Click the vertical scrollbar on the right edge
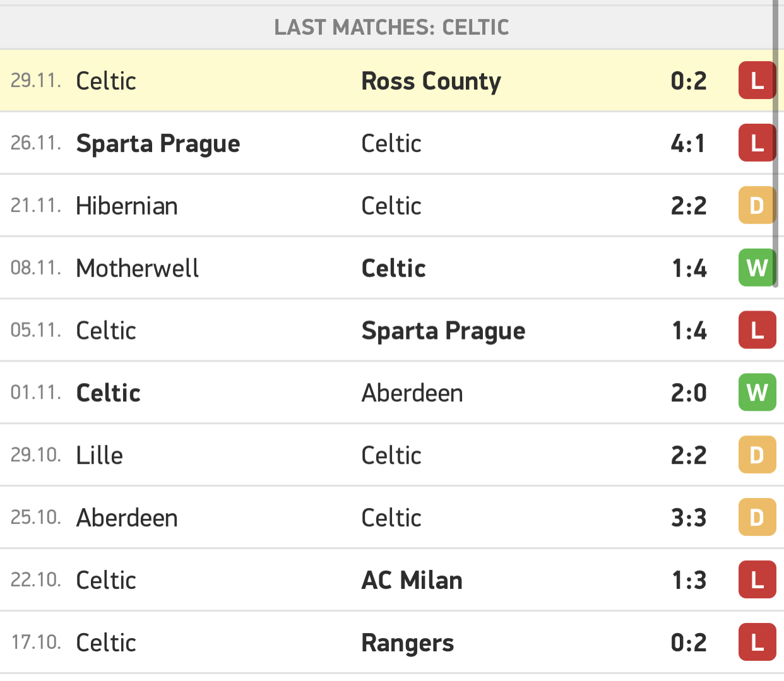 [x=775, y=143]
